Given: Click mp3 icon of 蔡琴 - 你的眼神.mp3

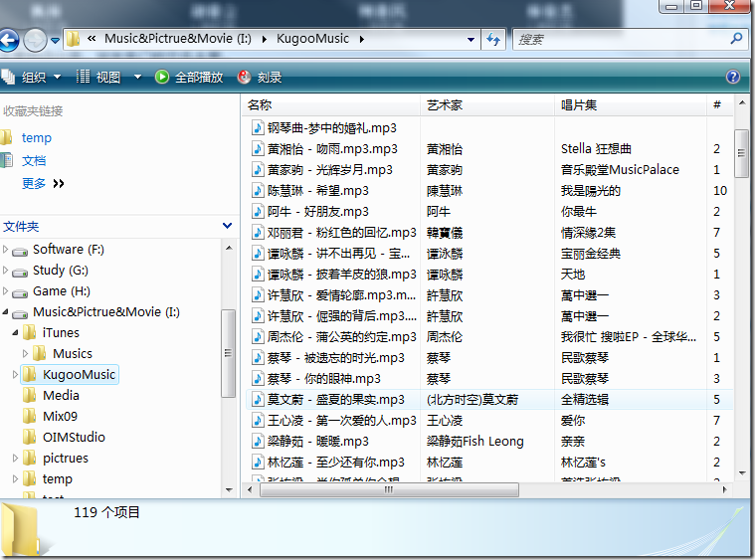Looking at the screenshot, I should [258, 378].
